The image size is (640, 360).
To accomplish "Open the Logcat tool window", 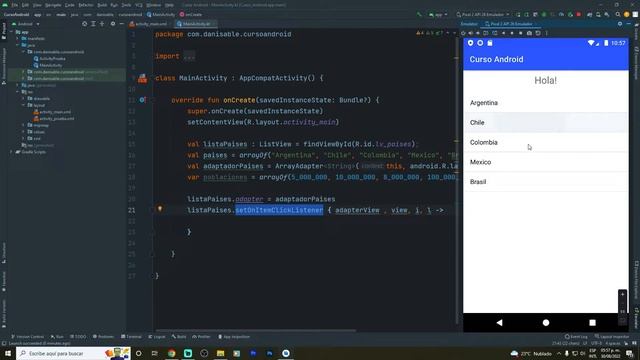I will click(x=157, y=337).
